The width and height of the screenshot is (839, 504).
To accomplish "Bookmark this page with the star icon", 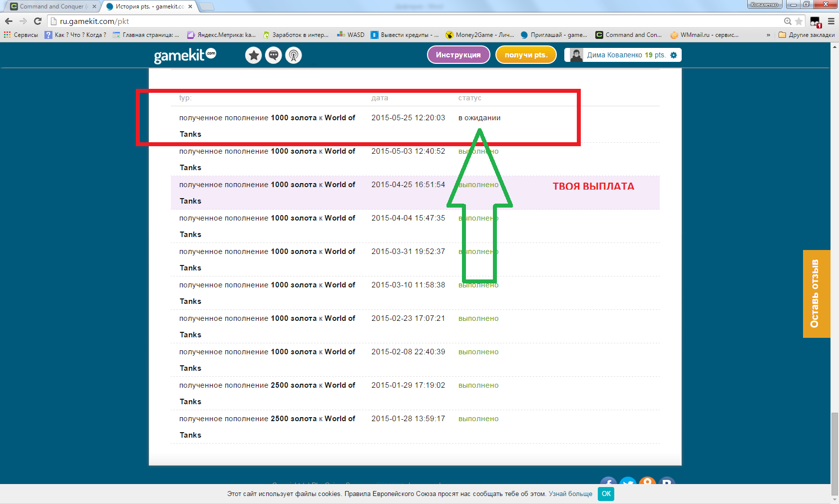I will click(799, 21).
